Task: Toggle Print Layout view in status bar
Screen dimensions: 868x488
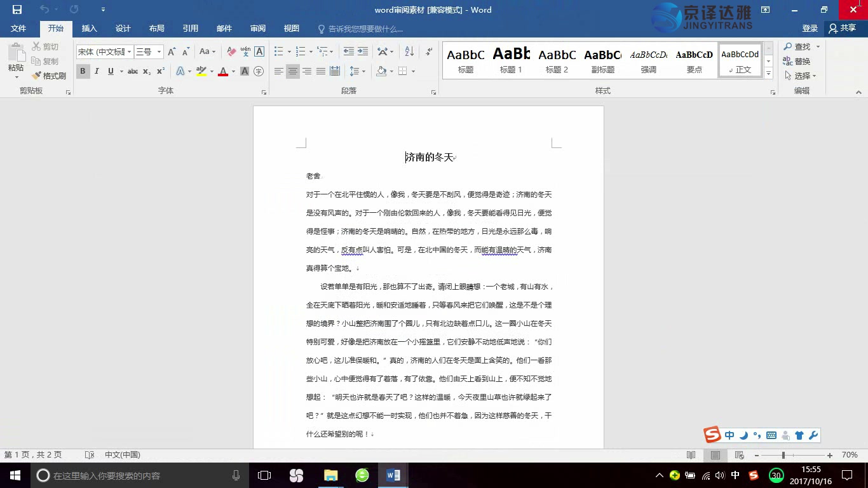Action: point(715,455)
